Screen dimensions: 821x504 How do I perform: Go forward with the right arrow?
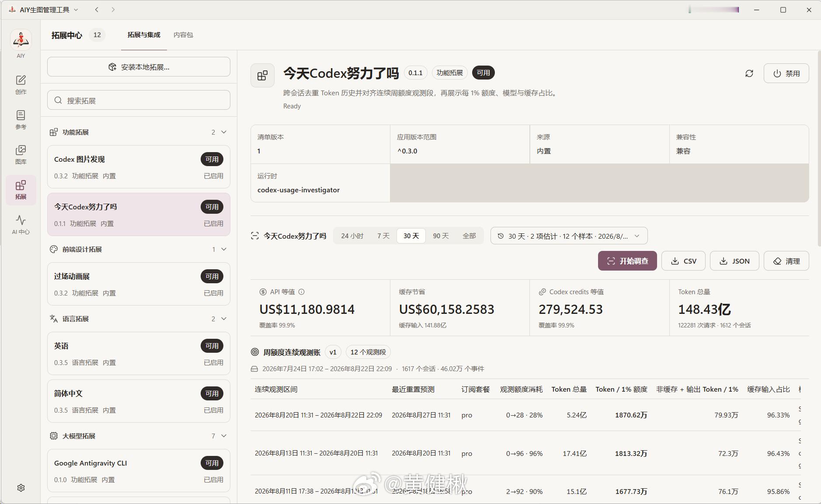tap(113, 10)
